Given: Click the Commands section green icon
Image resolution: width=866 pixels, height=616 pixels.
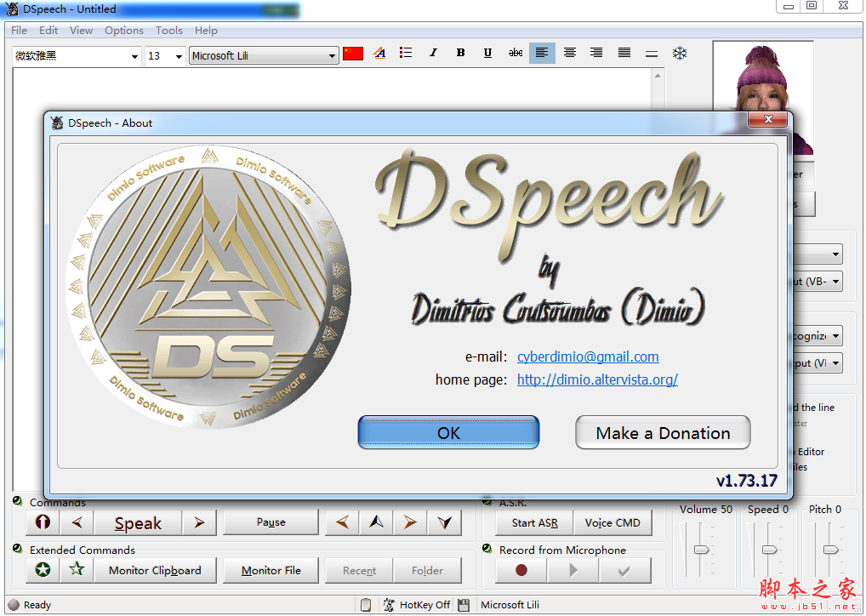Looking at the screenshot, I should click(18, 500).
